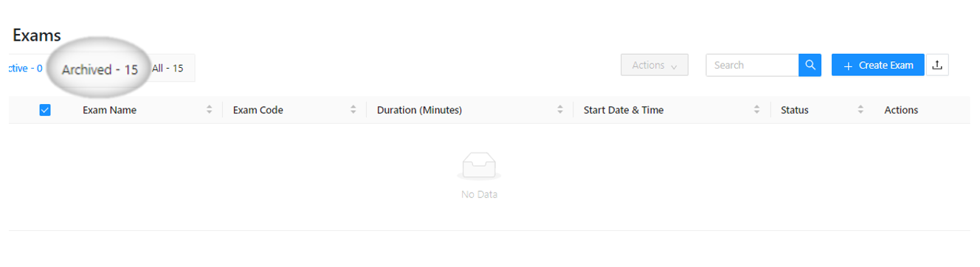The image size is (980, 267).
Task: Focus the Search input field
Action: tap(752, 65)
